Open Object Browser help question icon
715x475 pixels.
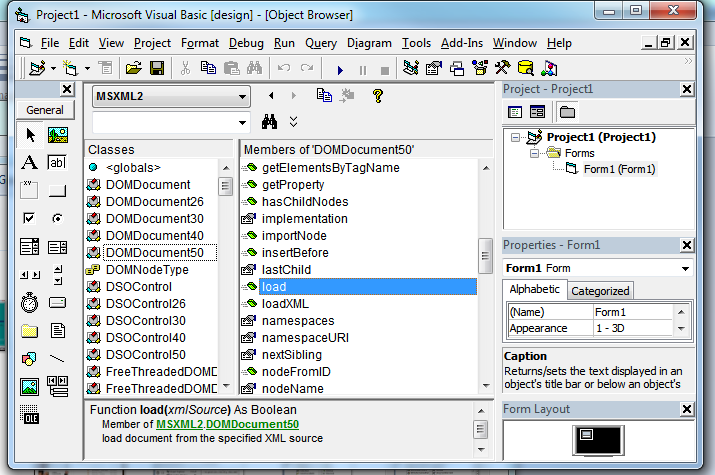pos(378,96)
